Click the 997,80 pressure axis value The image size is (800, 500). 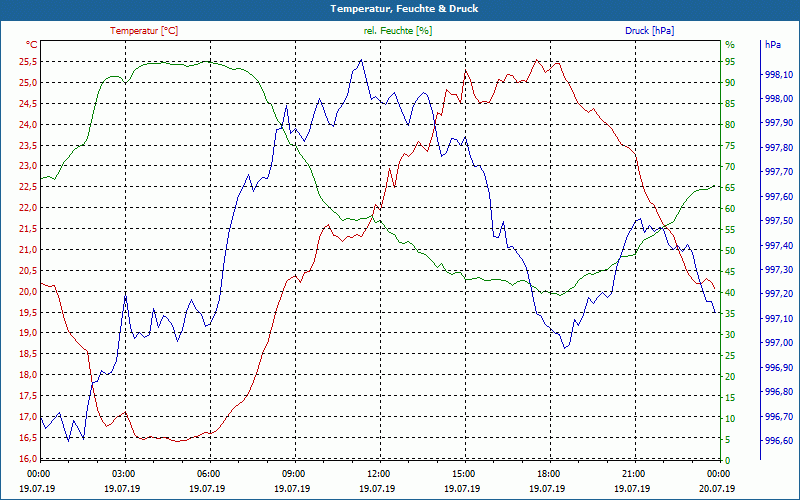(x=779, y=147)
